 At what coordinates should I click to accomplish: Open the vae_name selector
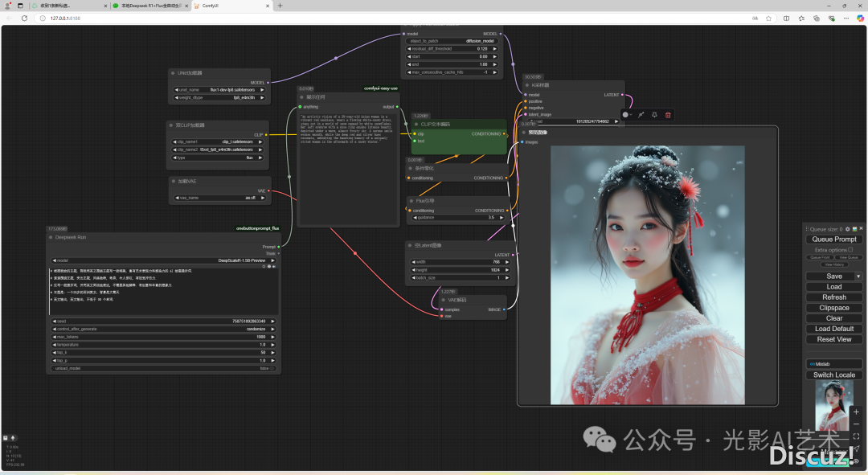pyautogui.click(x=220, y=198)
